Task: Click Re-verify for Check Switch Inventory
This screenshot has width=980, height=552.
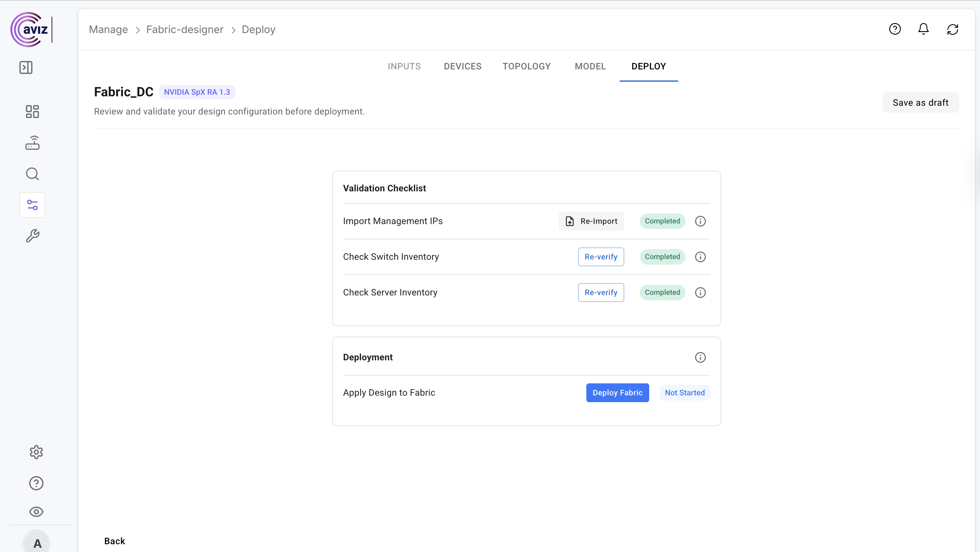Action: (x=601, y=257)
